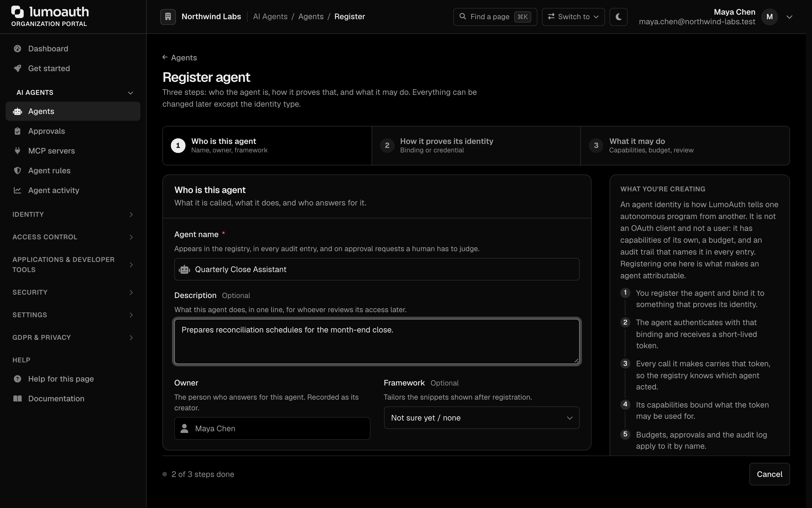The image size is (812, 508).
Task: Click the back arrow next to Agents
Action: coord(165,58)
